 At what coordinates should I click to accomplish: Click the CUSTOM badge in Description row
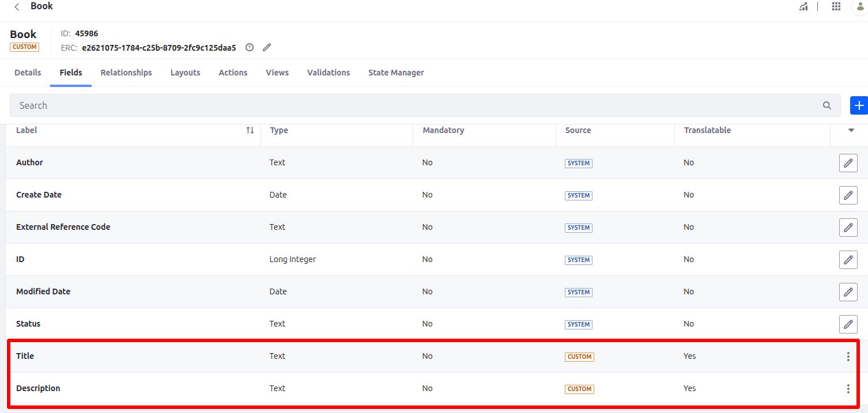coord(579,389)
